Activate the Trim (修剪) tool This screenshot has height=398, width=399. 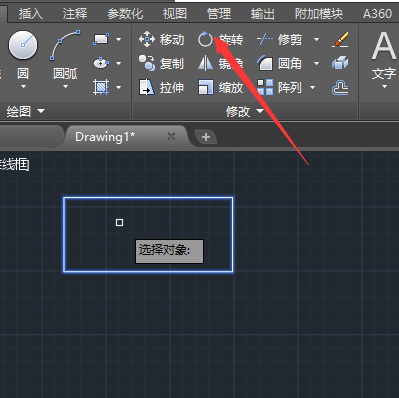click(x=279, y=40)
